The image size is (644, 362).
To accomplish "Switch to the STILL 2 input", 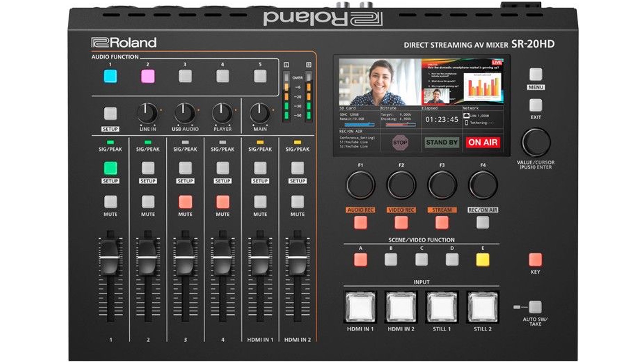I will pos(483,307).
